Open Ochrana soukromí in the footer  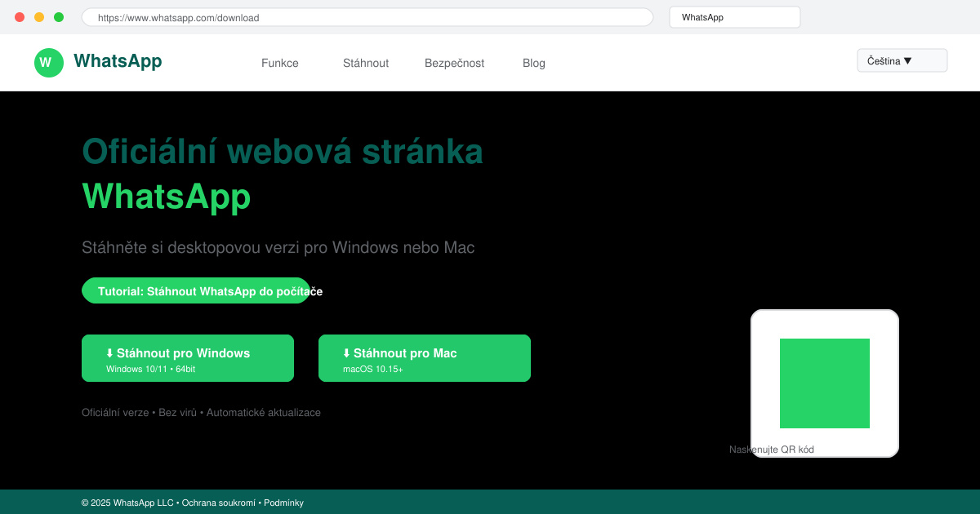(x=219, y=503)
